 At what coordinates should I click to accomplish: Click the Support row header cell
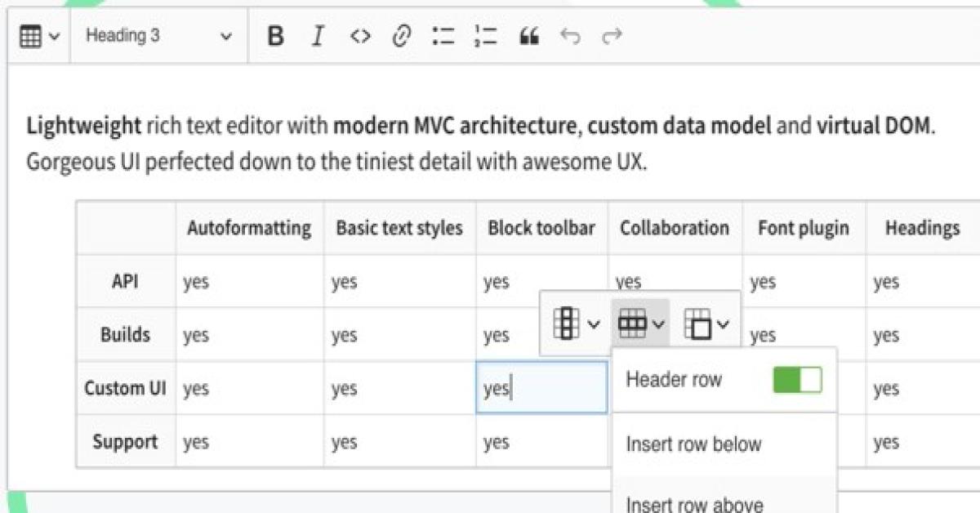126,442
